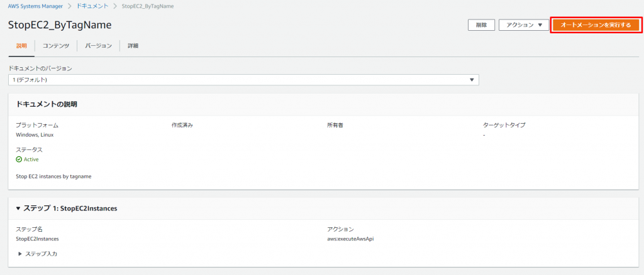Open AWS Systems Manager breadcrumb link
This screenshot has height=275, width=644.
[x=35, y=6]
